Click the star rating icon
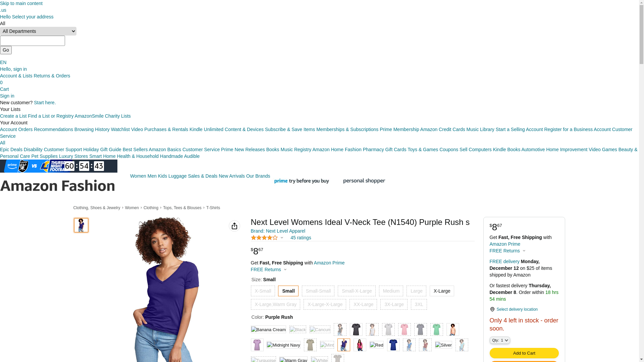 264,238
